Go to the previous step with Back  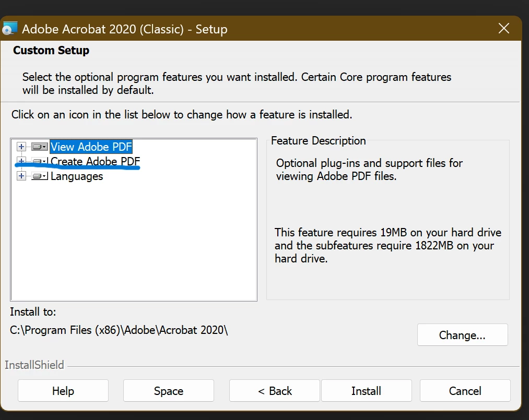click(x=275, y=391)
